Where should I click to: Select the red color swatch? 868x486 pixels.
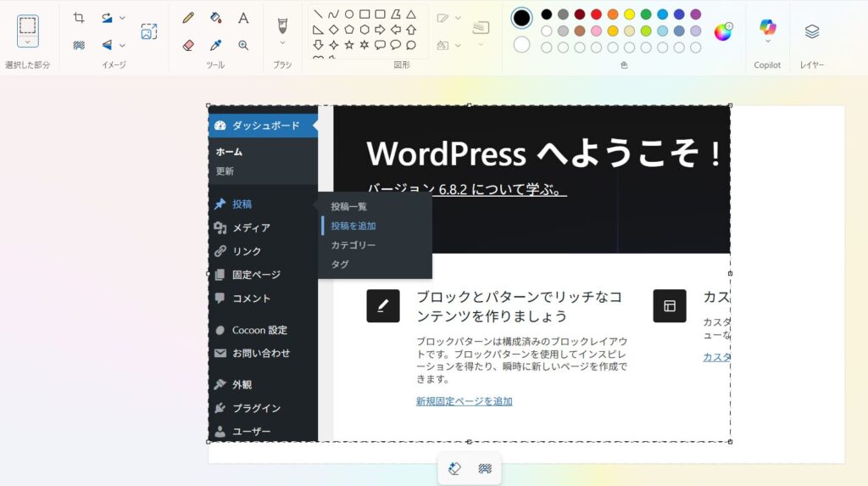[x=596, y=14]
